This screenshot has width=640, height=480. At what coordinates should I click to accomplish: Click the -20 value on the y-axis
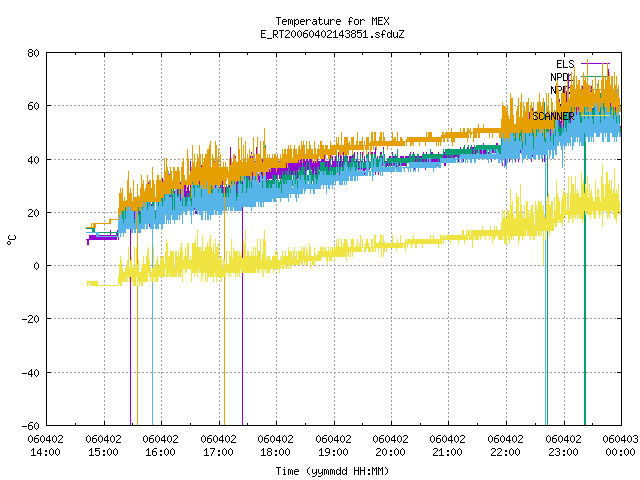31,319
